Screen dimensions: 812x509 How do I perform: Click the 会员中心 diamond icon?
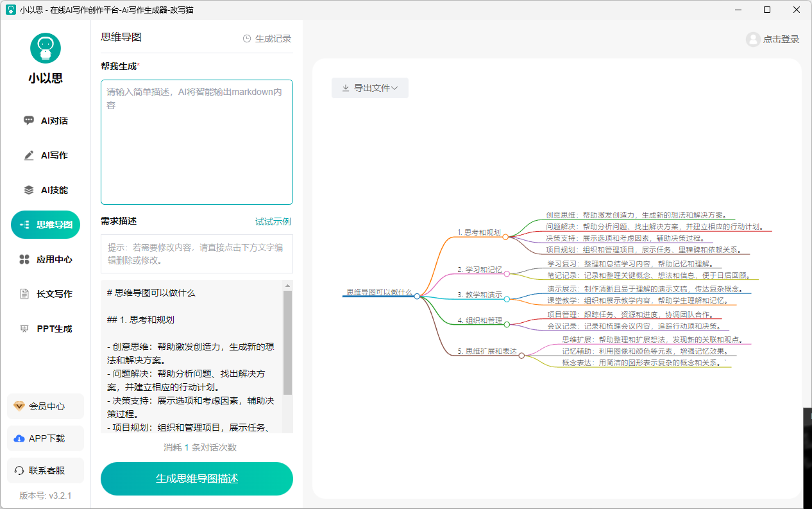click(x=19, y=406)
